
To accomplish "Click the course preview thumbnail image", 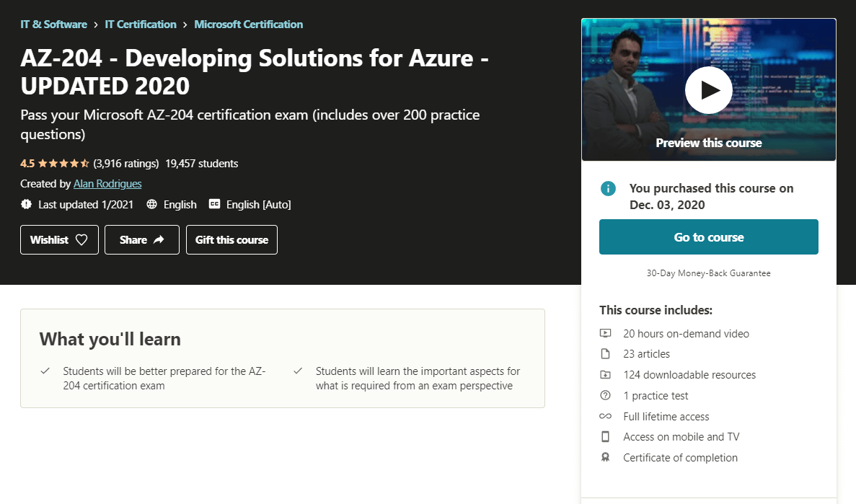I will [x=709, y=89].
